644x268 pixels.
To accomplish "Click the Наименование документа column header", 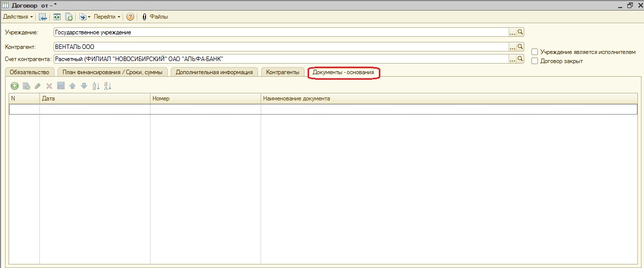I will coord(450,98).
